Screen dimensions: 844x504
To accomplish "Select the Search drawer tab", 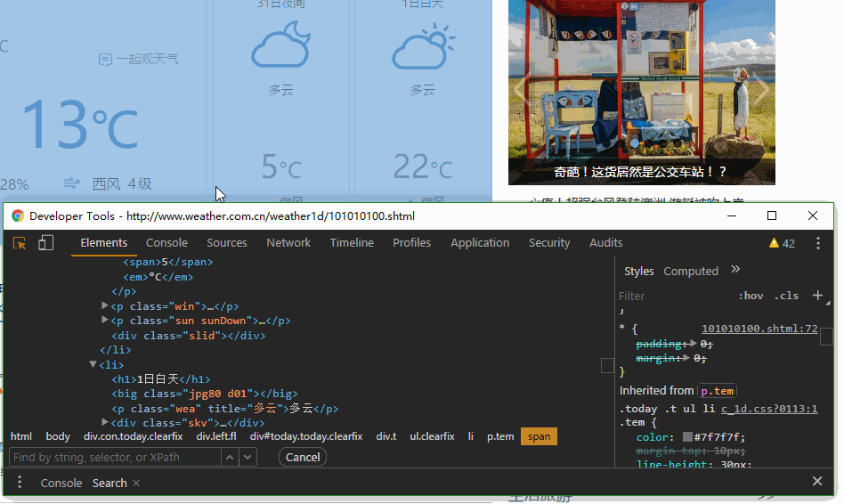I will (x=110, y=483).
